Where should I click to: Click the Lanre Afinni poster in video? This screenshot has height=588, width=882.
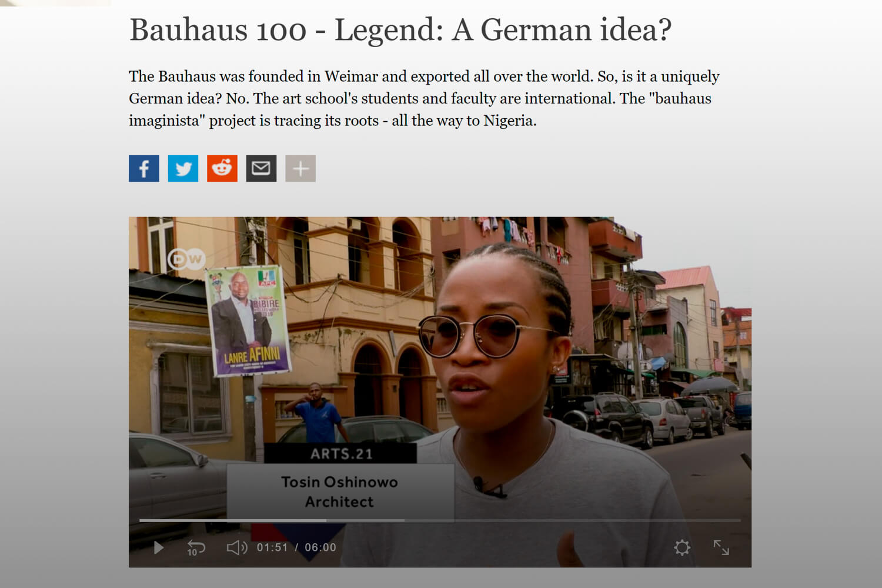tap(248, 321)
